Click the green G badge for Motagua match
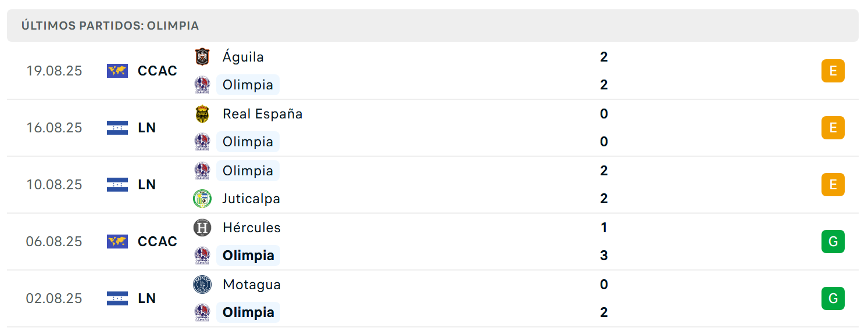868x335 pixels. tap(833, 298)
